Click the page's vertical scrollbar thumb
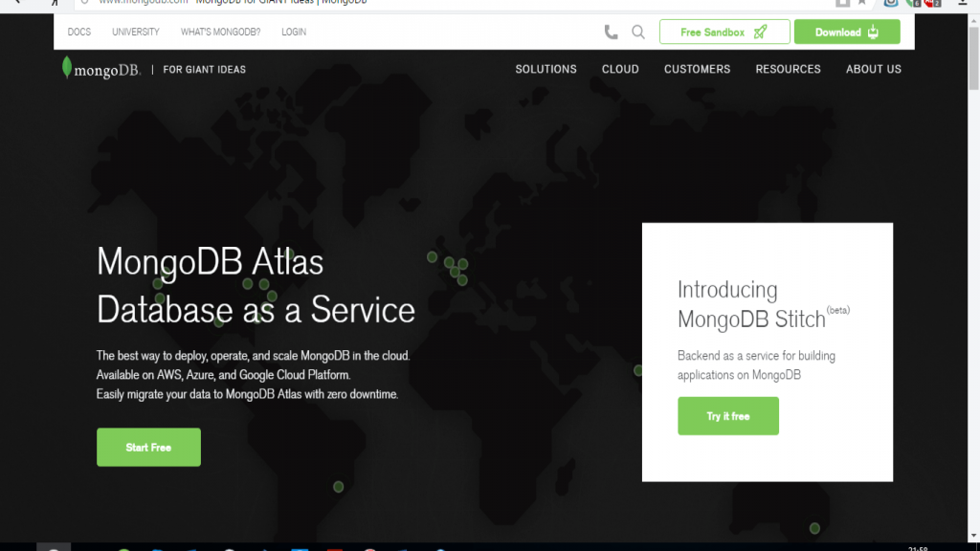Viewport: 980px width, 551px height. click(973, 58)
